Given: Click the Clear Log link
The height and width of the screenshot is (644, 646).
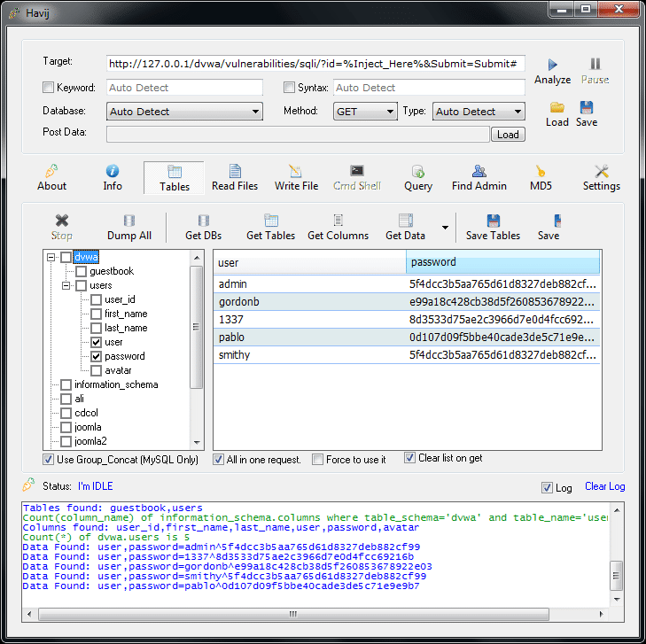Looking at the screenshot, I should (x=604, y=486).
